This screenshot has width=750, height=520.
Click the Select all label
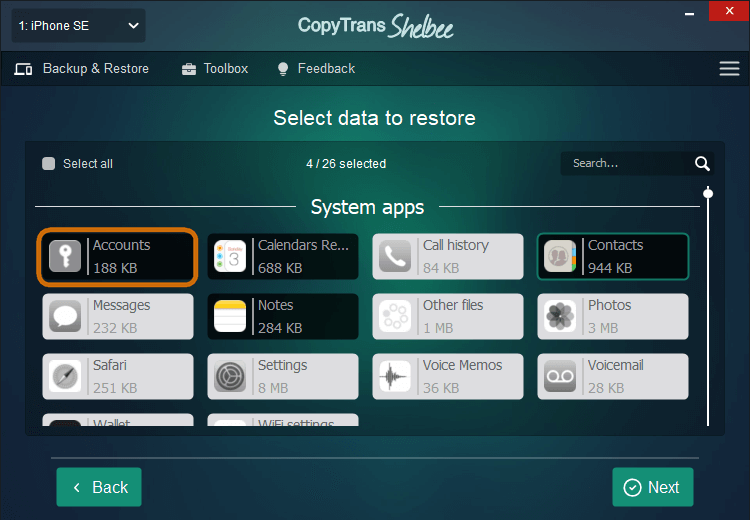click(88, 164)
